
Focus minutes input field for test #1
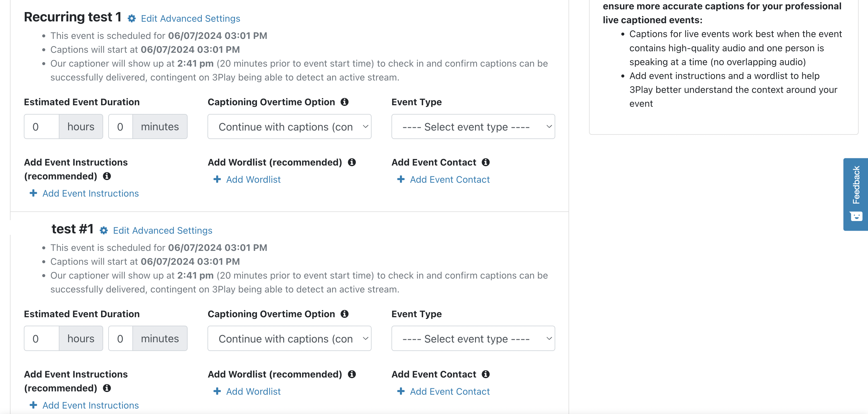coord(120,339)
